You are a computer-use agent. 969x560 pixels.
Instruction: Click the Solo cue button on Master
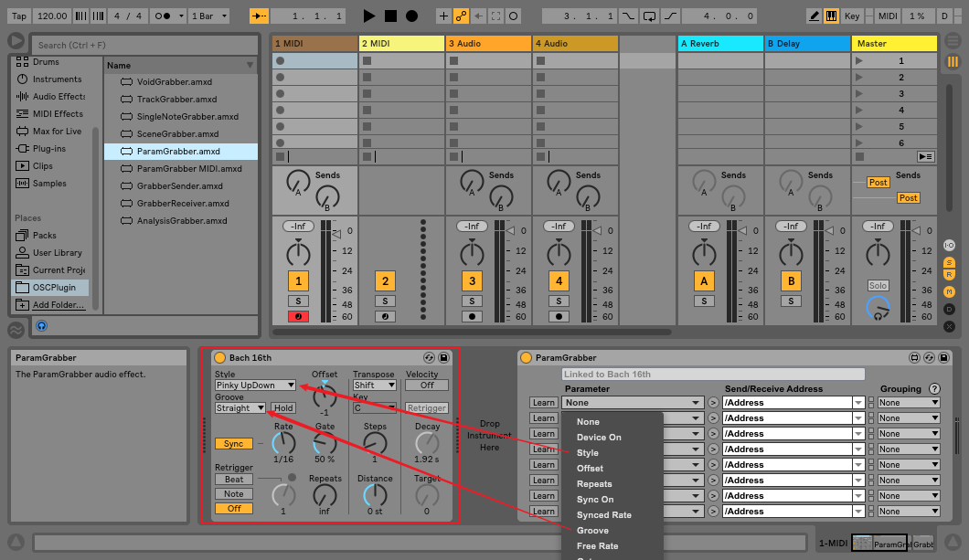[878, 285]
